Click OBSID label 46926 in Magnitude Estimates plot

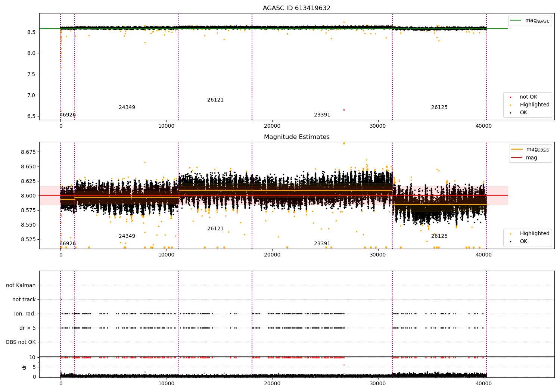click(x=68, y=244)
